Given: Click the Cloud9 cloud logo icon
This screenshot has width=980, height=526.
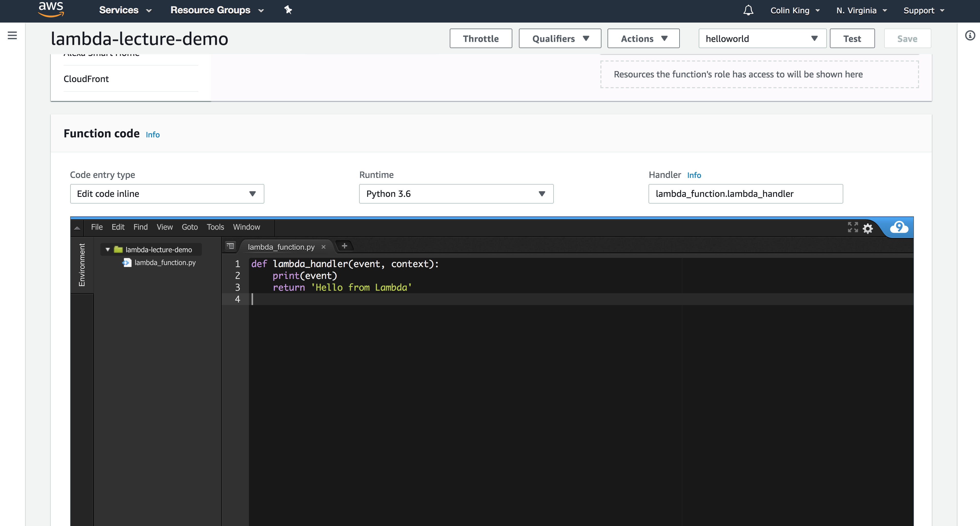Looking at the screenshot, I should (899, 228).
